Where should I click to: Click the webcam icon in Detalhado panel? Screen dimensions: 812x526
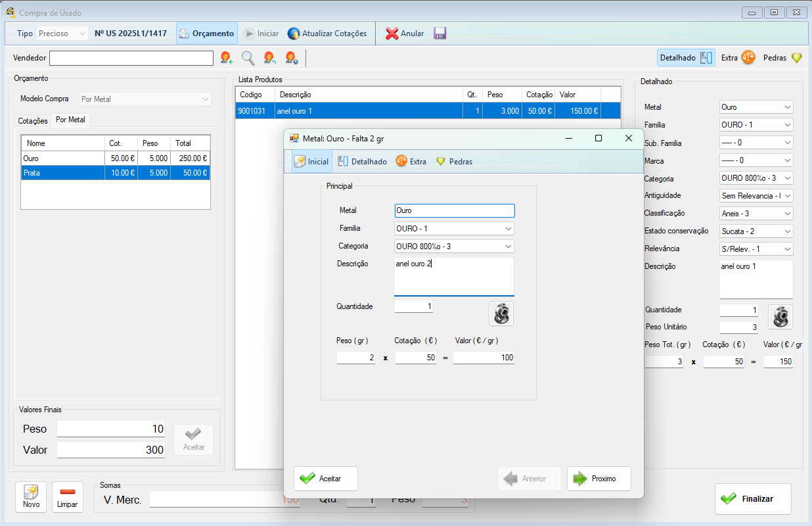[x=780, y=317]
